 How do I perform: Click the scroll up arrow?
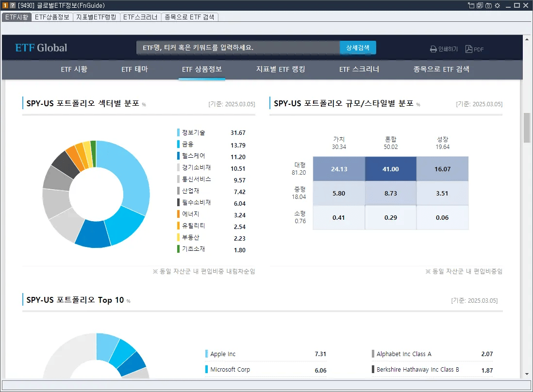tap(527, 39)
